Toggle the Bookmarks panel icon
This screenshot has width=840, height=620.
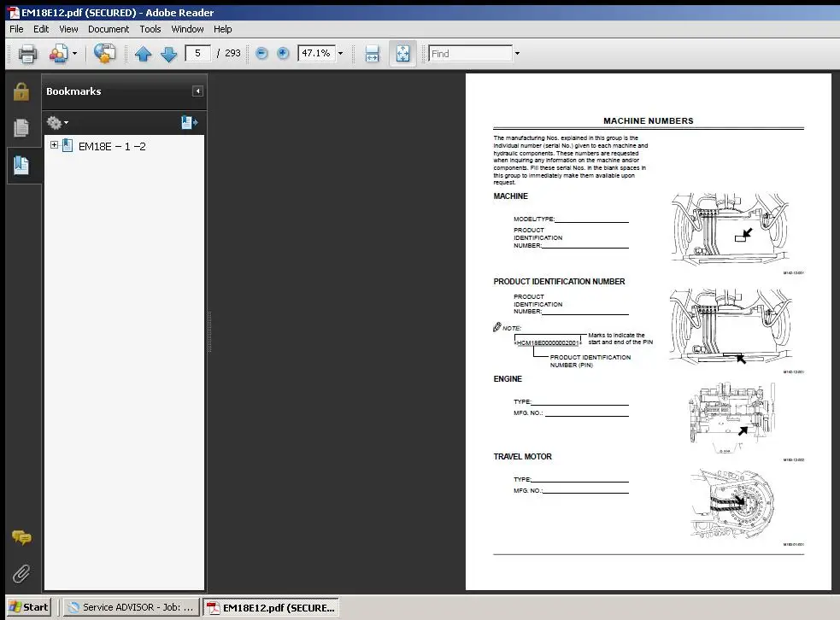tap(21, 165)
